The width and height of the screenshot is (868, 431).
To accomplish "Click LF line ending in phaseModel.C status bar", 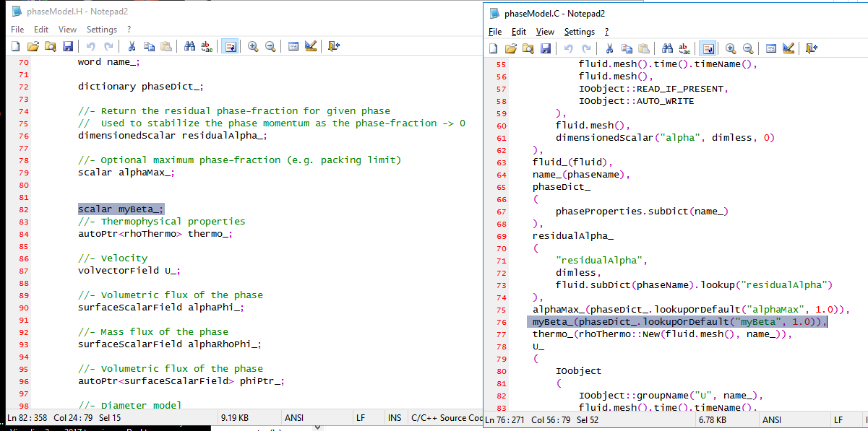I will (838, 419).
